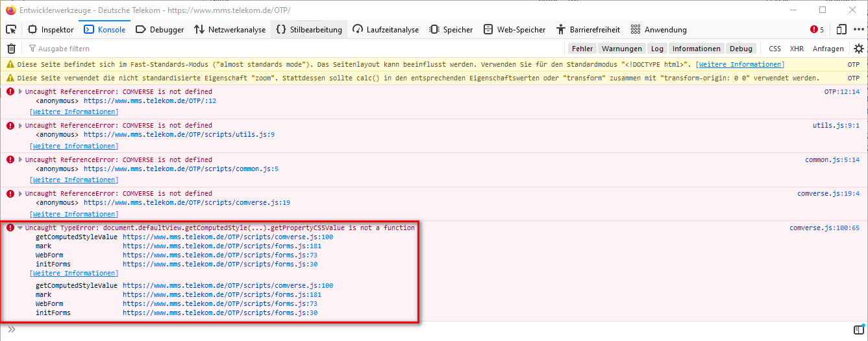Open source link utils.js:9:1
The height and width of the screenshot is (341, 868).
pos(836,125)
